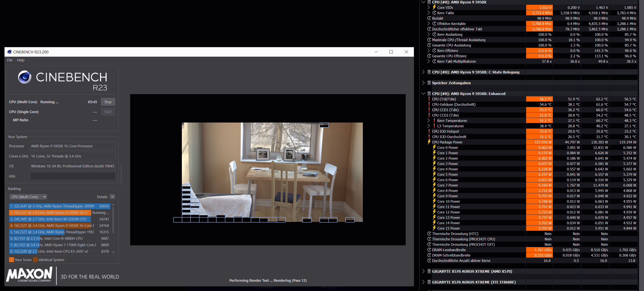Click the chip icon of GIGABYTE X570 AORUS XTREME (AMD X570)
The image size is (644, 291).
(429, 271)
